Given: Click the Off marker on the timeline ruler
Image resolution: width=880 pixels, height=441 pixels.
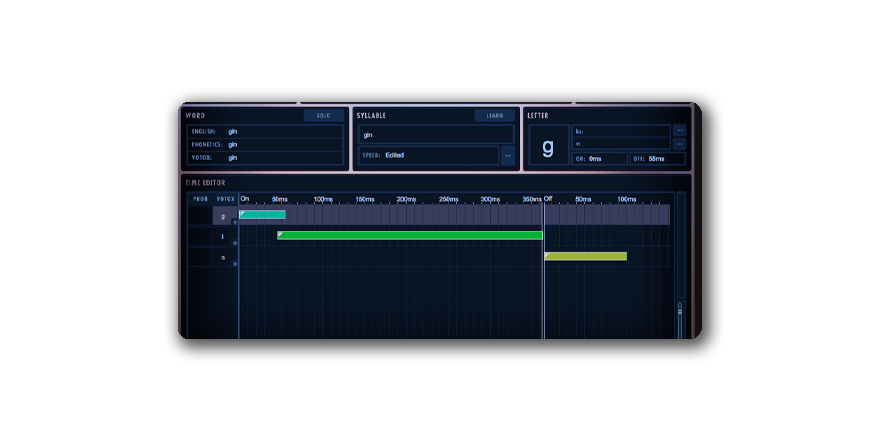Looking at the screenshot, I should (548, 199).
